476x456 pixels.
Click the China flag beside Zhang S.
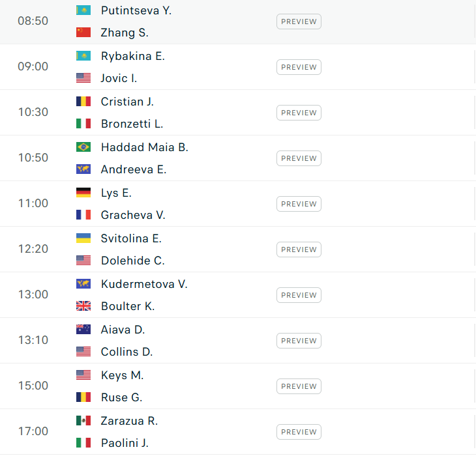tap(83, 33)
